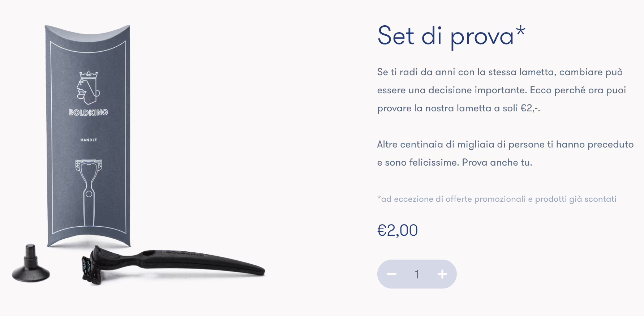This screenshot has height=316, width=644.
Task: Click the crown icon above the king's face
Action: (88, 74)
